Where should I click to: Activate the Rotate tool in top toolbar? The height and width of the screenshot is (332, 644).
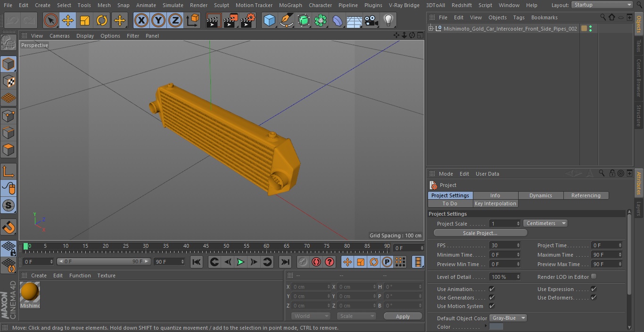pos(102,21)
